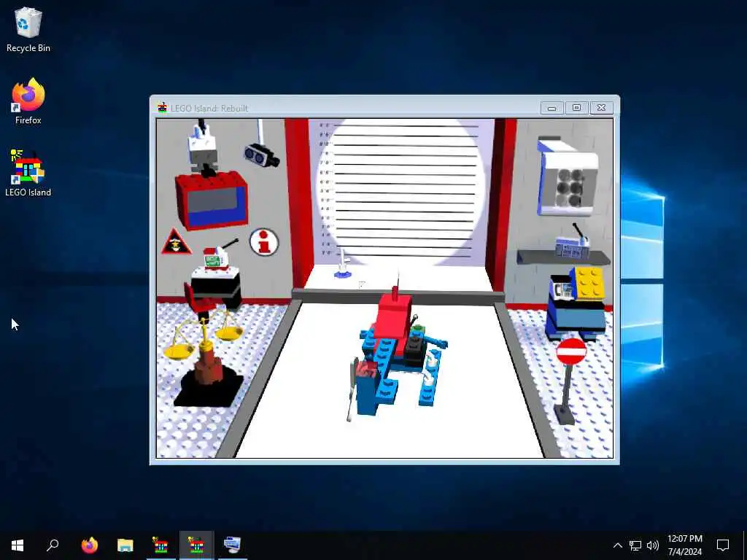Switch to the active LEGO Island taskbar item
The width and height of the screenshot is (747, 560).
[196, 545]
